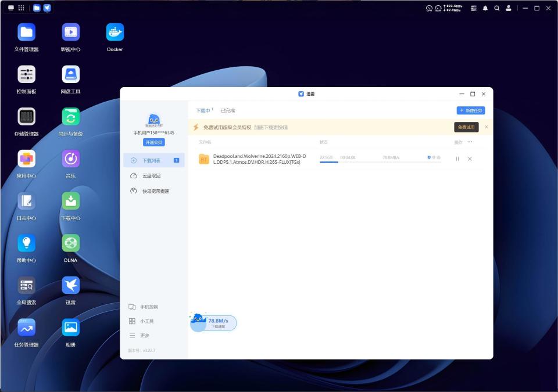Image resolution: width=558 pixels, height=392 pixels.
Task: Dismiss the membership promotion banner
Action: [487, 127]
